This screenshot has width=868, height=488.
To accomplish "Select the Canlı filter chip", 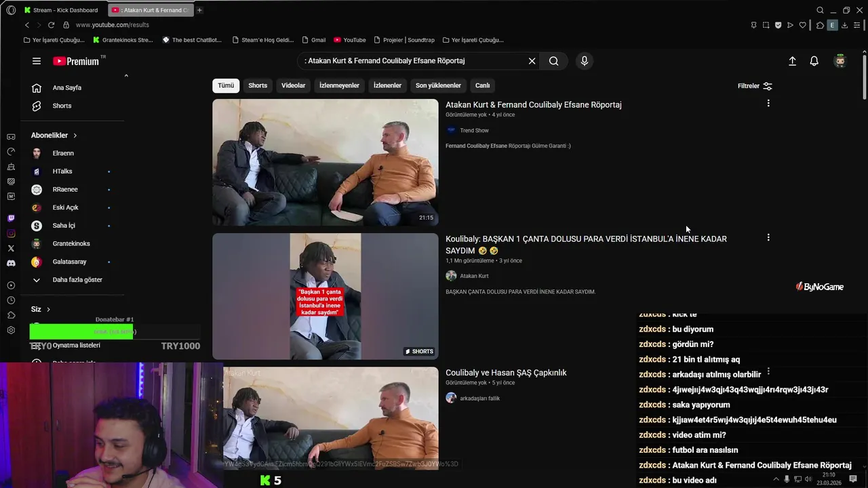I will [x=482, y=85].
